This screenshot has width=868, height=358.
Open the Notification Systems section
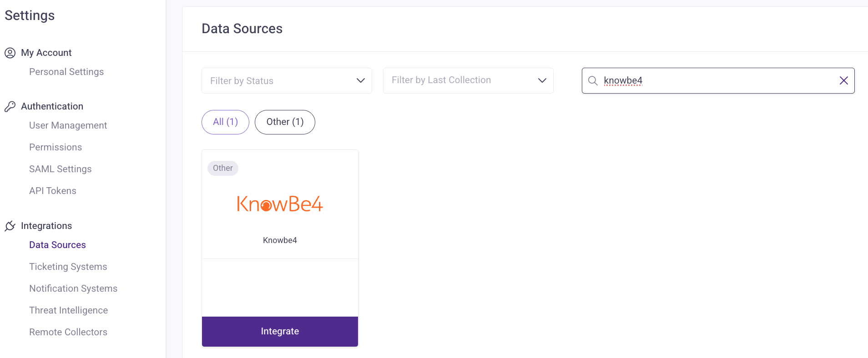click(73, 288)
